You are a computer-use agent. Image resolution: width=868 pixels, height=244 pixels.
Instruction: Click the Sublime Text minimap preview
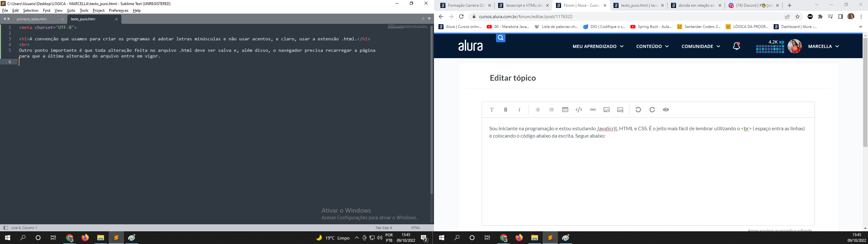408,26
